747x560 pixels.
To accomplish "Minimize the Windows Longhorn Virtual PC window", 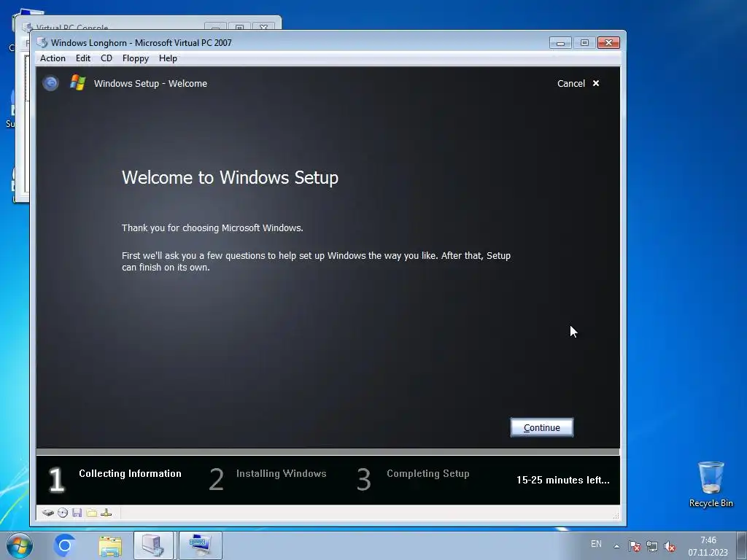I will 560,43.
